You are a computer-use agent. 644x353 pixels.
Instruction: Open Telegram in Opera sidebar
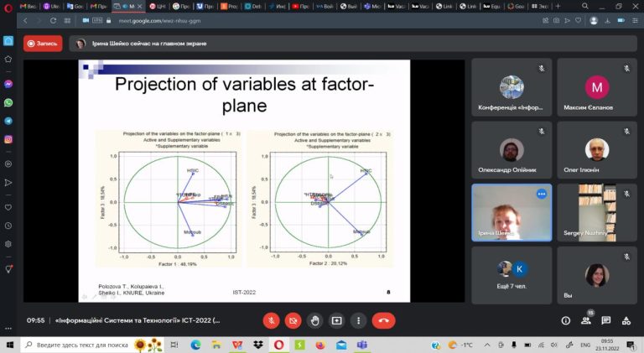(x=8, y=121)
